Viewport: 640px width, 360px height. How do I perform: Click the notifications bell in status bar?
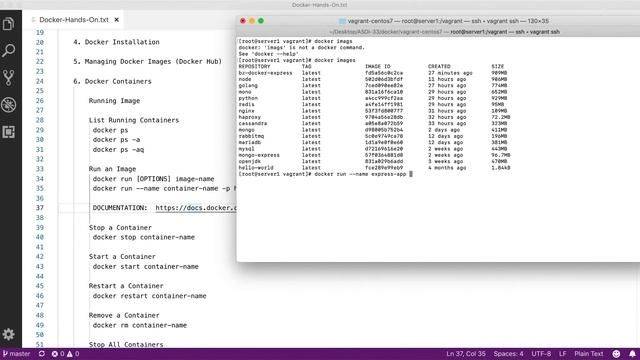click(632, 354)
